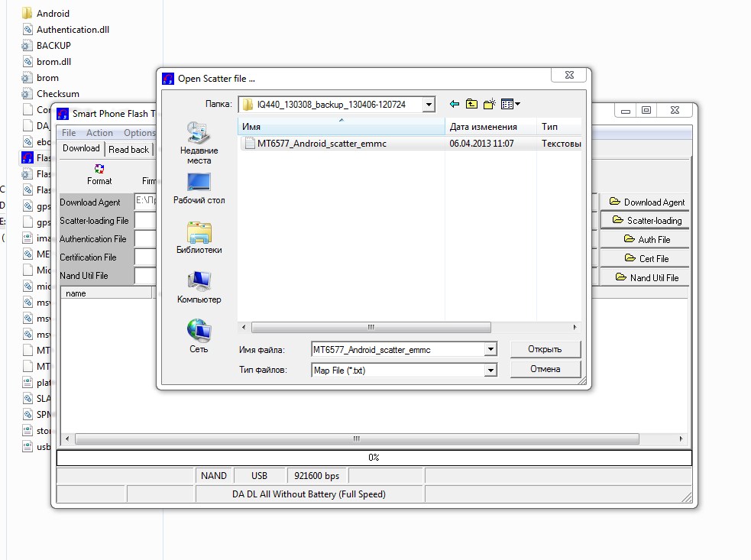Open Recent Places (Недавние места) shortcut
Image resolution: width=751 pixels, height=560 pixels.
point(199,141)
